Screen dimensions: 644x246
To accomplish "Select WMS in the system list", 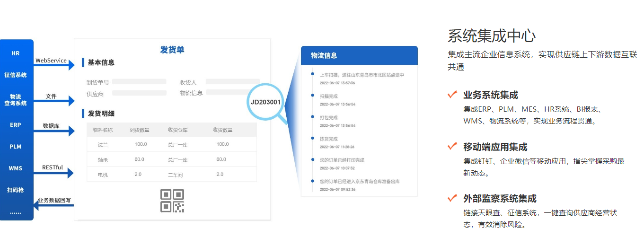I will tap(16, 168).
